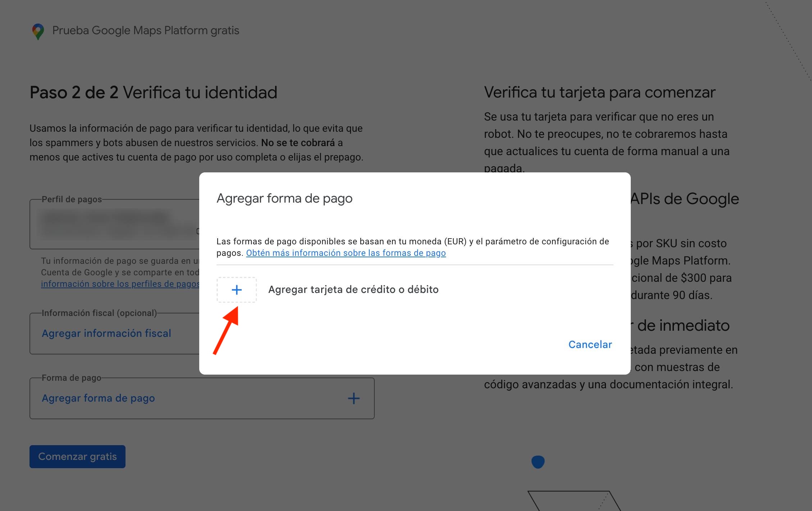Click Agregar información fiscal link
812x511 pixels.
tap(106, 333)
